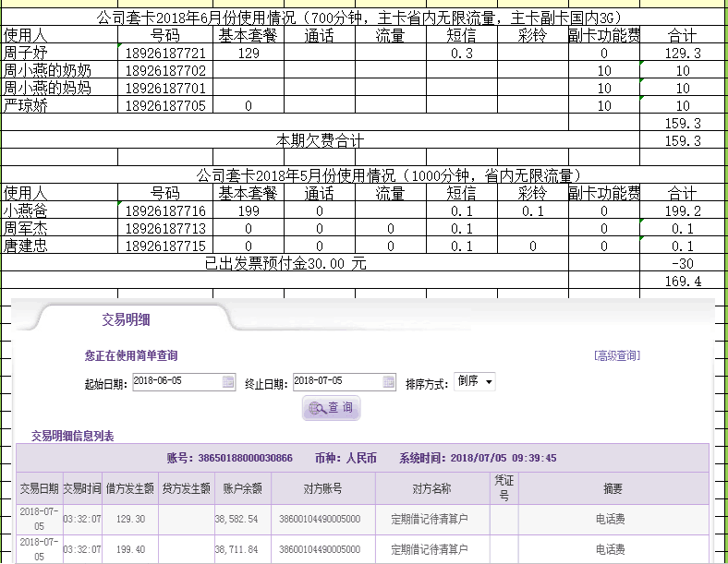Open the 高级查询 advanced query link
The width and height of the screenshot is (728, 564).
point(616,355)
